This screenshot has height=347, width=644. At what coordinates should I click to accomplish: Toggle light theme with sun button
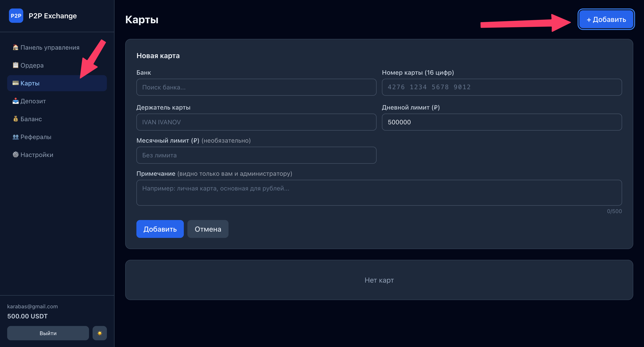[100, 333]
